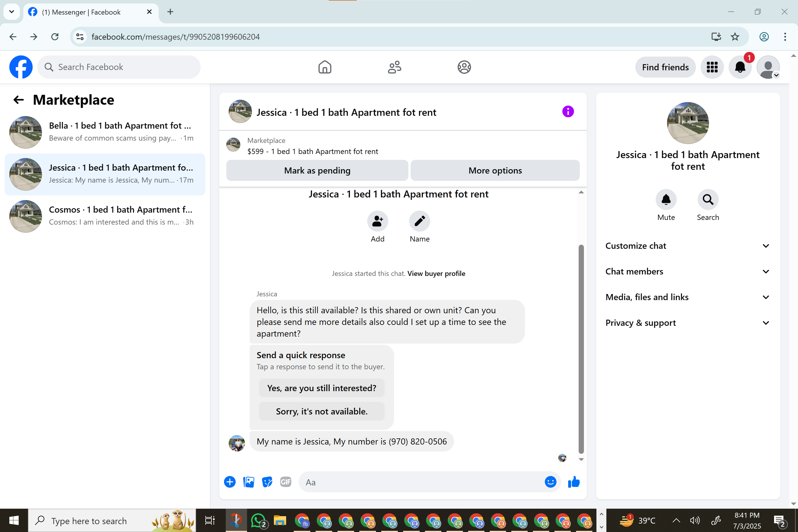Mute this conversation with bell icon
The image size is (798, 532).
[666, 199]
